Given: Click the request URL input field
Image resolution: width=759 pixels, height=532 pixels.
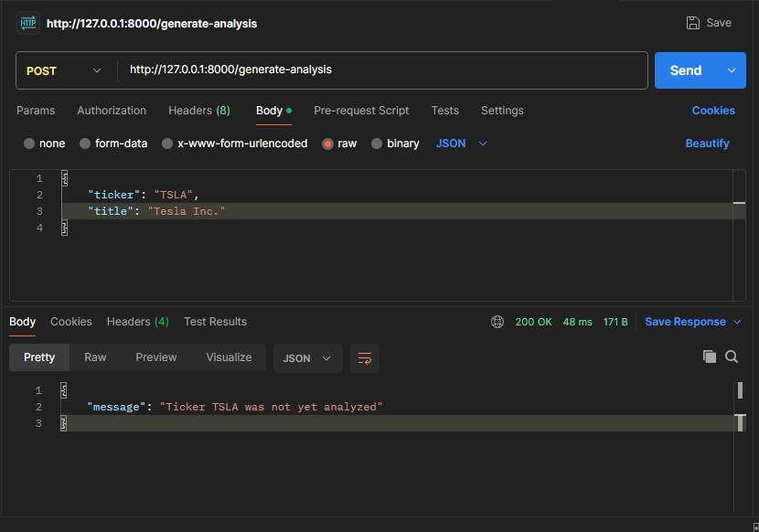Looking at the screenshot, I should point(366,70).
